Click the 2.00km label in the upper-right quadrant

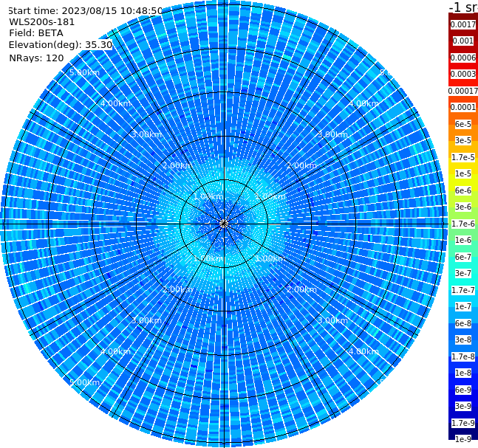tap(301, 165)
